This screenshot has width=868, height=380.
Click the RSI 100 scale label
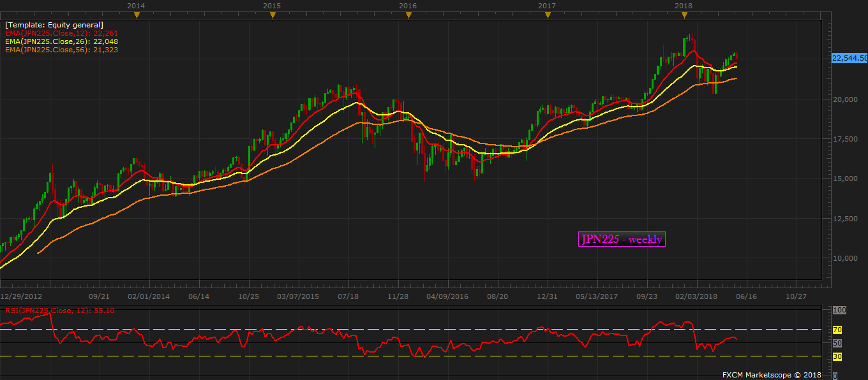point(839,310)
